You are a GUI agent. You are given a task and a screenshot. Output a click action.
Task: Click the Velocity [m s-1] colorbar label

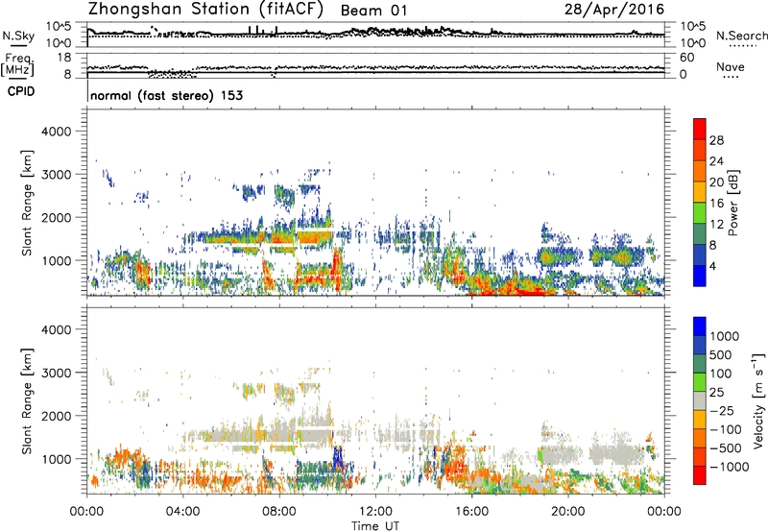(x=759, y=400)
